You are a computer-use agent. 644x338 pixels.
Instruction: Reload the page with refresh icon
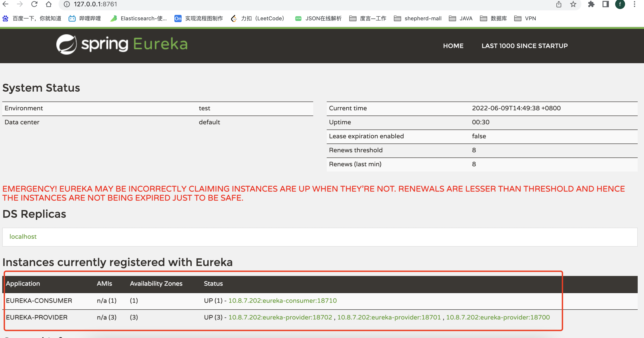tap(34, 4)
